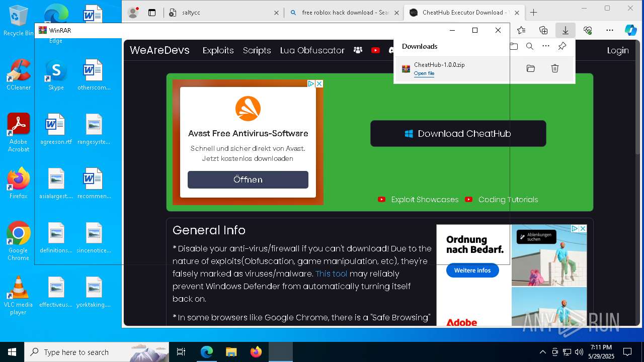Go to WeAreDevs home logo

click(159, 50)
